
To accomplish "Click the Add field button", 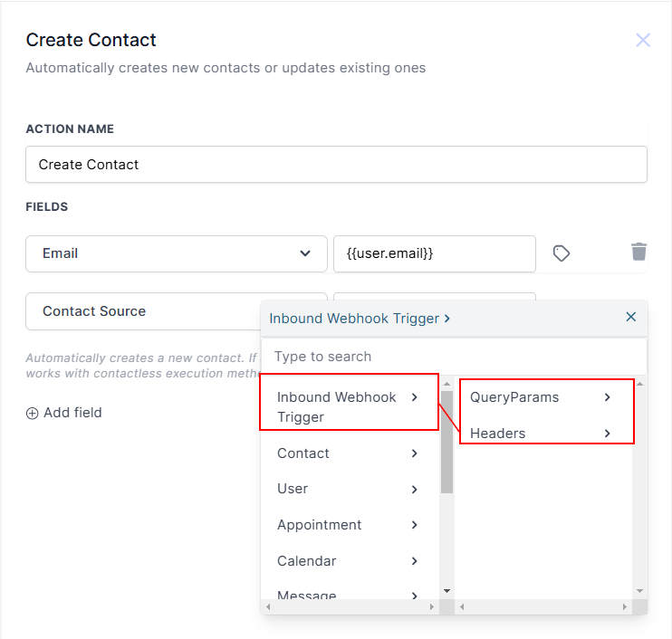I will click(72, 413).
